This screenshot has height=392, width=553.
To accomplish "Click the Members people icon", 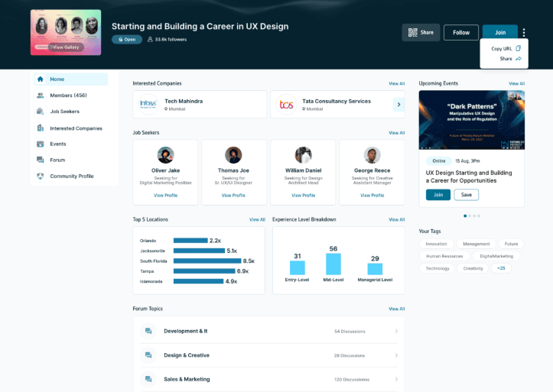I will coord(41,95).
